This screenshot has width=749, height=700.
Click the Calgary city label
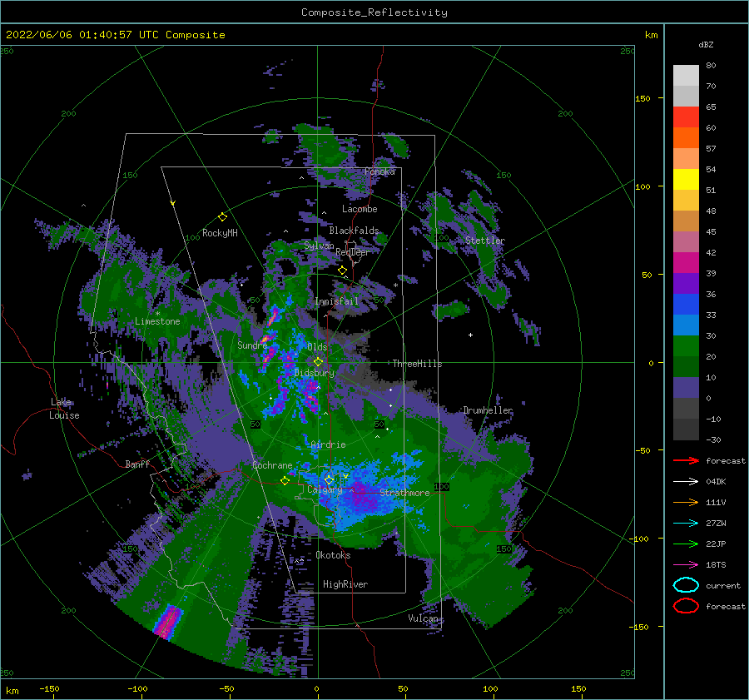pyautogui.click(x=325, y=489)
